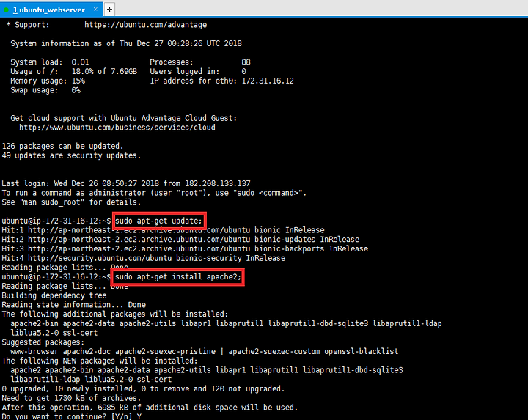
Task: Click the 'sudo apt-get install apache2;' command text
Action: [x=178, y=276]
